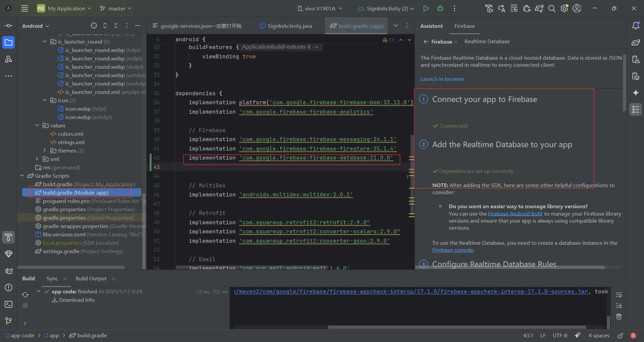Select the Build Output tab
Image resolution: width=644 pixels, height=342 pixels.
pos(91,279)
